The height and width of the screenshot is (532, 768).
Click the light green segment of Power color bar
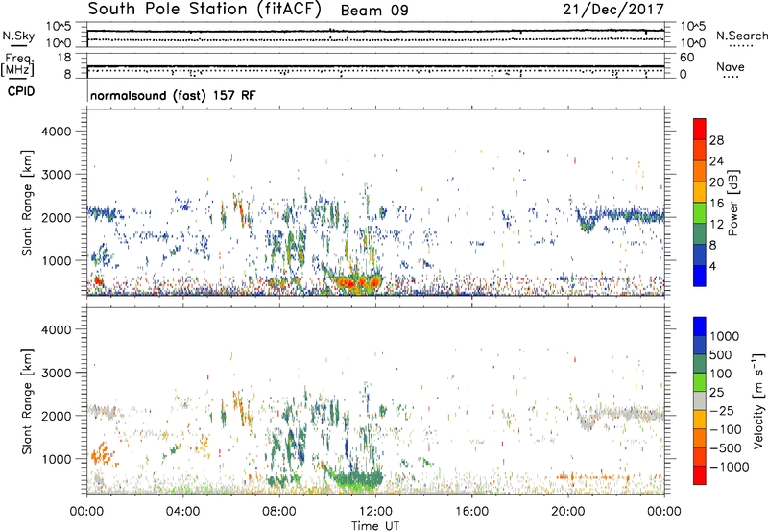click(x=700, y=213)
